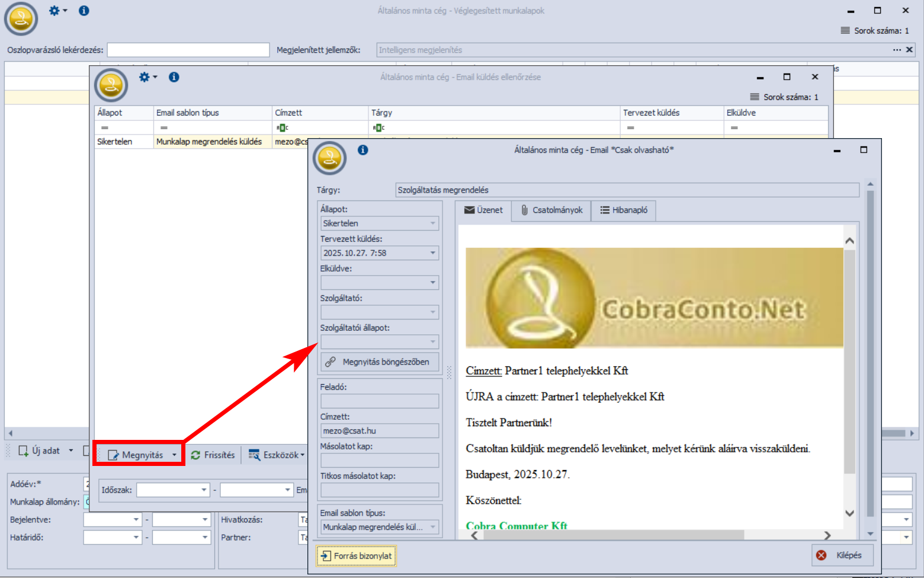The height and width of the screenshot is (578, 924).
Task: Switch to the Csatolmányok tab
Action: pos(551,210)
